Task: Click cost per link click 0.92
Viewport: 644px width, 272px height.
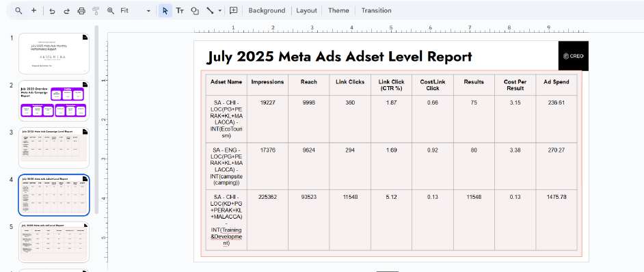Action: coord(433,150)
